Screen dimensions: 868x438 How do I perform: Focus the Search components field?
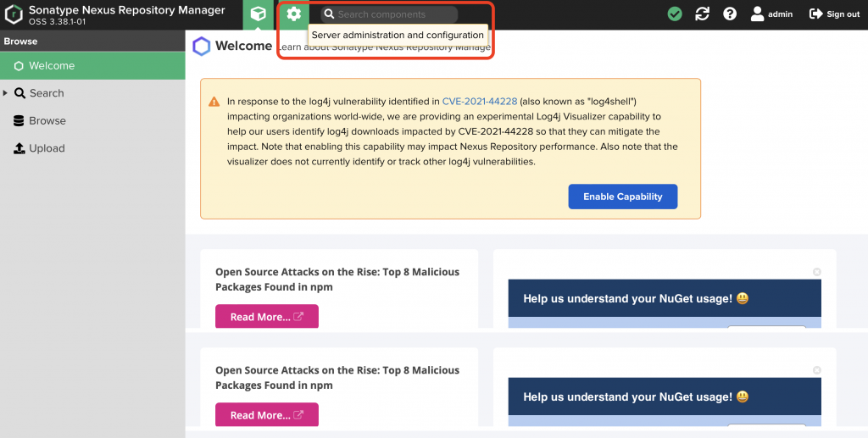tap(394, 14)
